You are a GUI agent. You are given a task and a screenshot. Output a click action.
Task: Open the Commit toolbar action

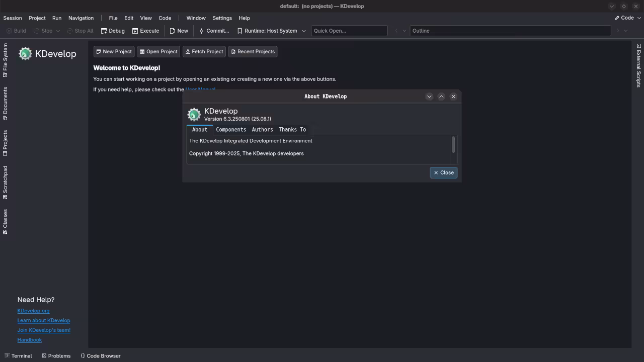pos(214,31)
